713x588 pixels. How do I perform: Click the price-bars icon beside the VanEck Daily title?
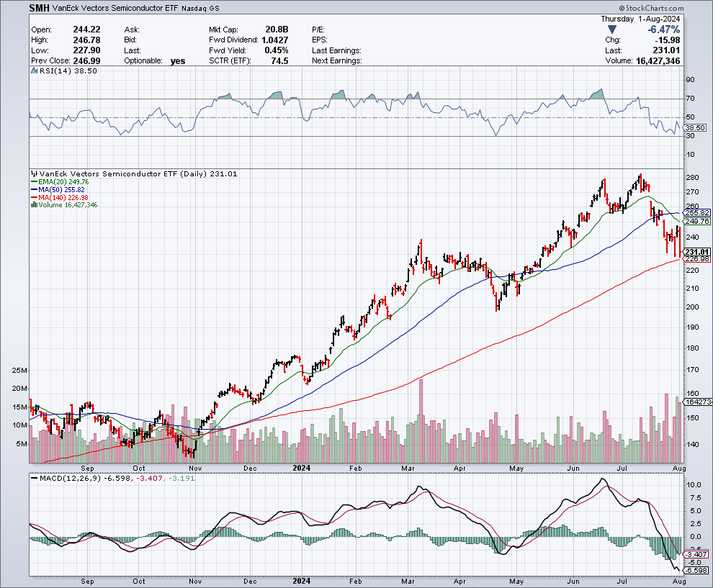[x=33, y=174]
